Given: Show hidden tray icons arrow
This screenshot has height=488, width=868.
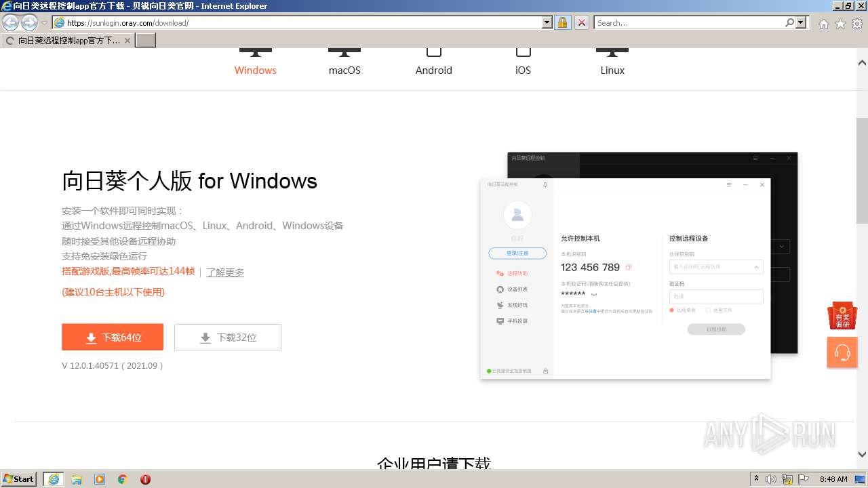Looking at the screenshot, I should pos(756,479).
